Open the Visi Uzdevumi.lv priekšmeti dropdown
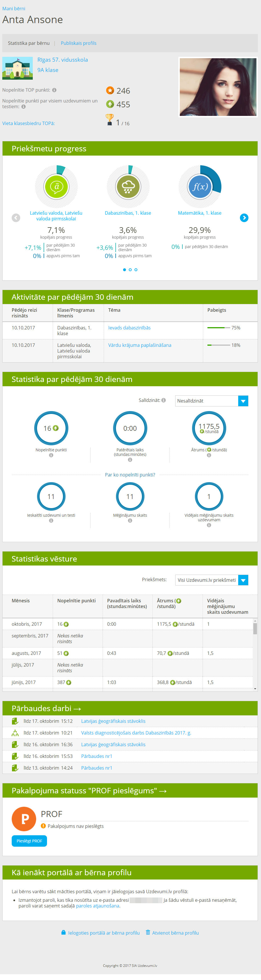Viewport: 261px width, 980px height. click(212, 580)
